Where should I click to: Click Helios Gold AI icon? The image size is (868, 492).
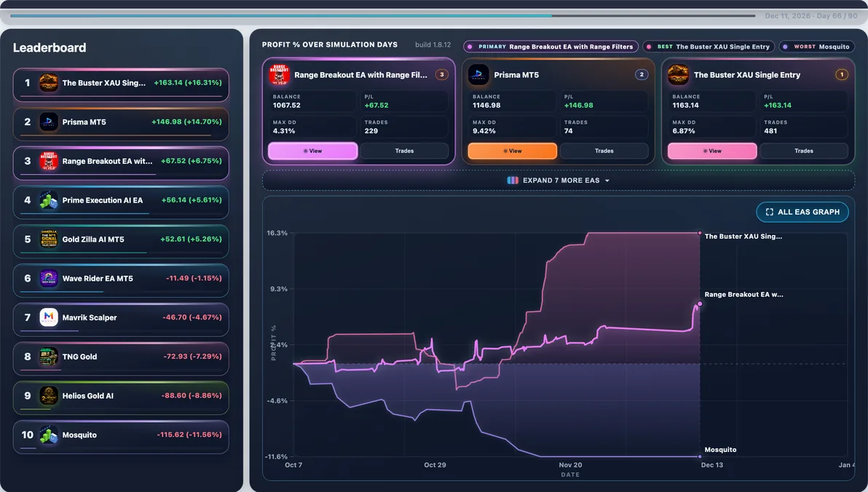(x=48, y=396)
